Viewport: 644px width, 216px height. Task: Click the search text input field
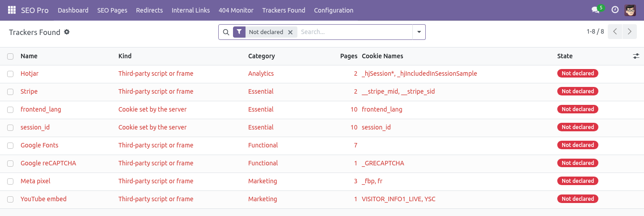pyautogui.click(x=355, y=32)
